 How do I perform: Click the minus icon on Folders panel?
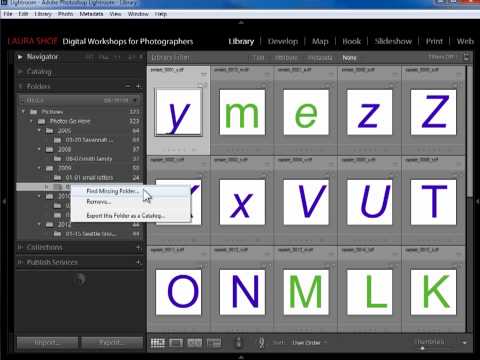(128, 86)
